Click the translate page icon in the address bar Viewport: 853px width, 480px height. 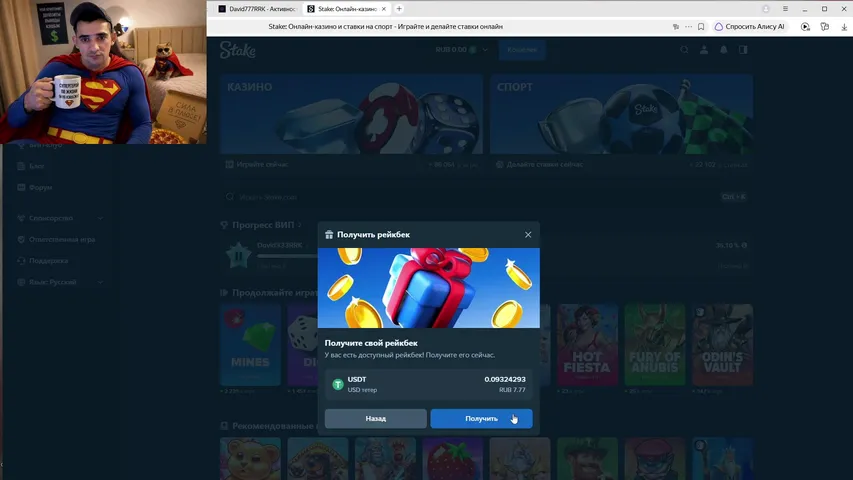coord(676,26)
